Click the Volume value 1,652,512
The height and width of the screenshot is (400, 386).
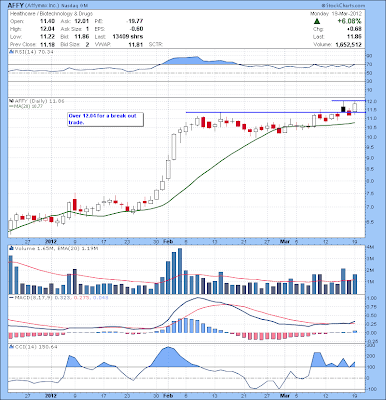(347, 44)
